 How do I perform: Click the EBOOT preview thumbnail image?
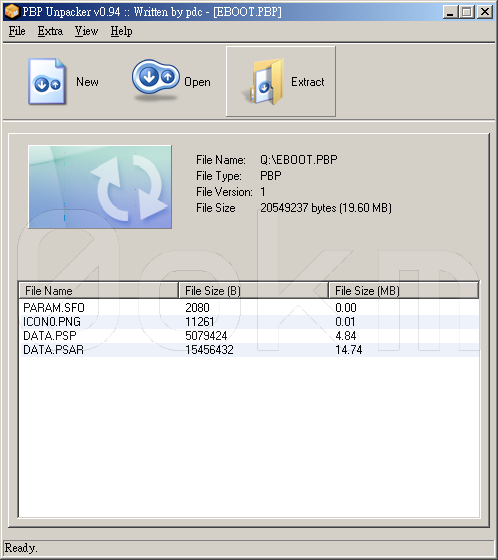coord(100,187)
